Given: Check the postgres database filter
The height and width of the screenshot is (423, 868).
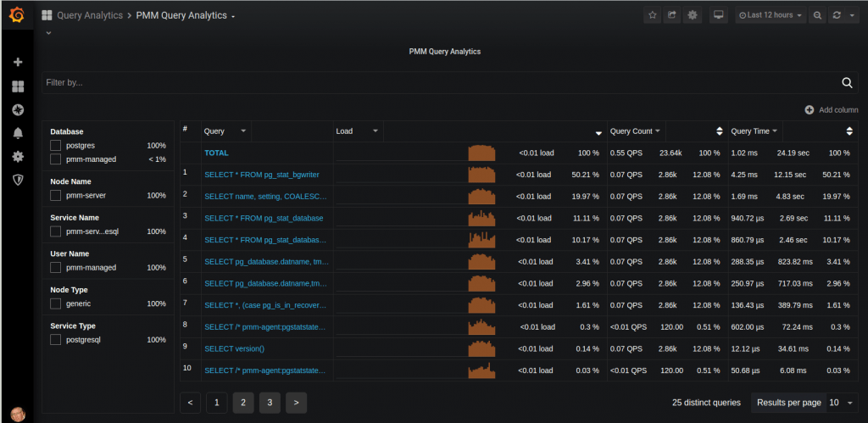Looking at the screenshot, I should coord(56,146).
